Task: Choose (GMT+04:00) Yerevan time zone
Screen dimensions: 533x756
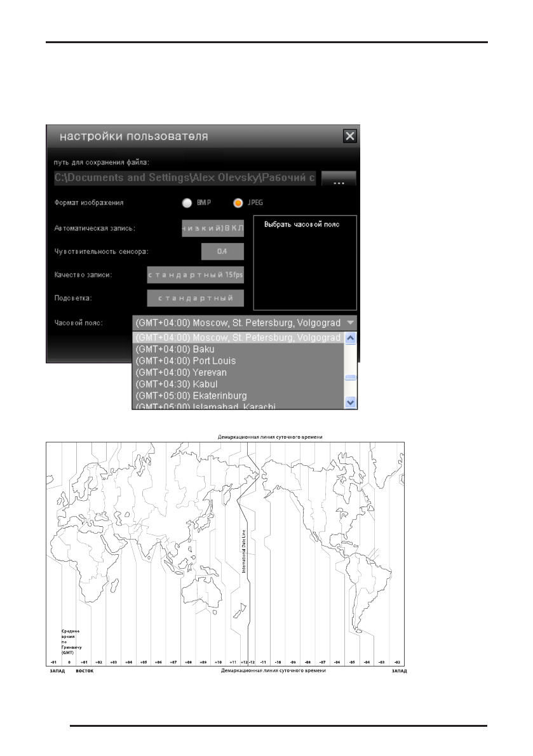Action: point(238,372)
